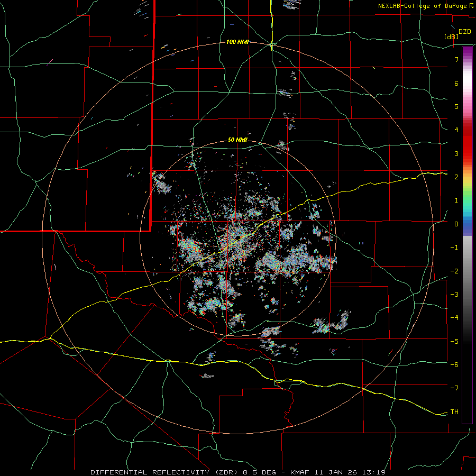Viewport: 476px width, 476px height.
Task: Click the 2 value on the color scale
Action: 456,177
